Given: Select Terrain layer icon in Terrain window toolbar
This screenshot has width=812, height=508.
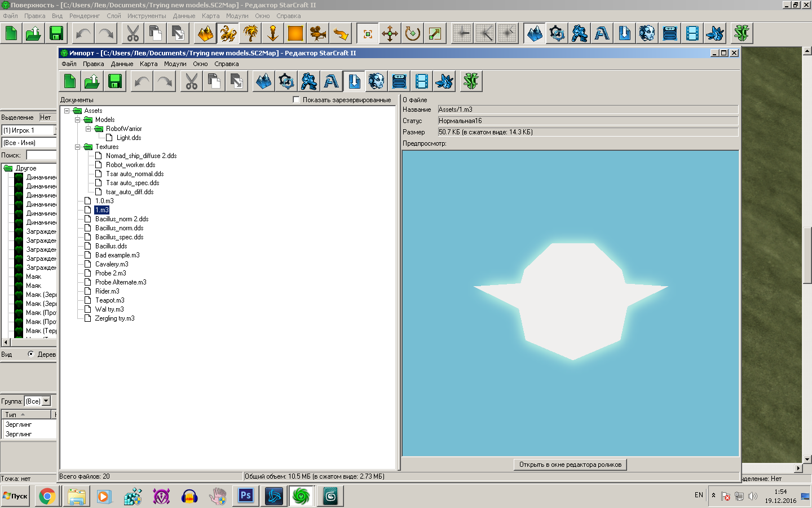Looking at the screenshot, I should click(205, 34).
